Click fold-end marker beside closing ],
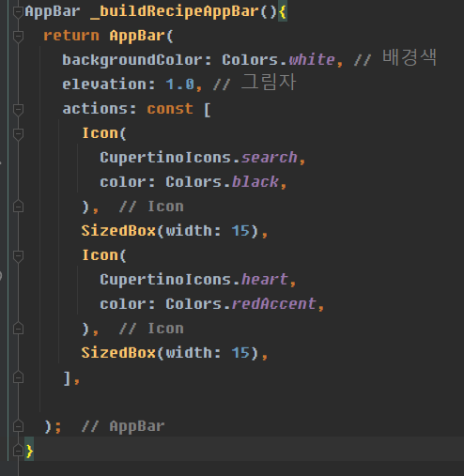 [x=18, y=377]
